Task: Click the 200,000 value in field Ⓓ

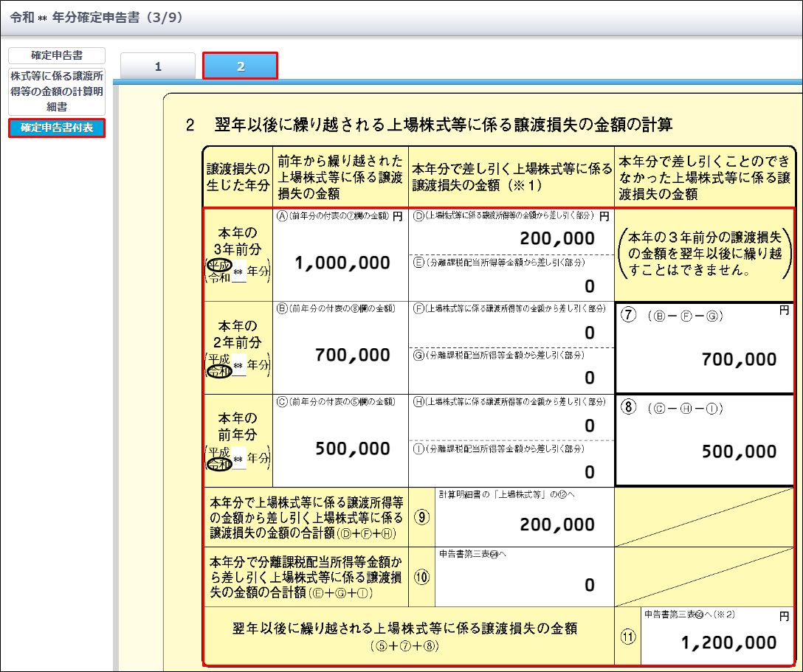Action: [x=557, y=238]
